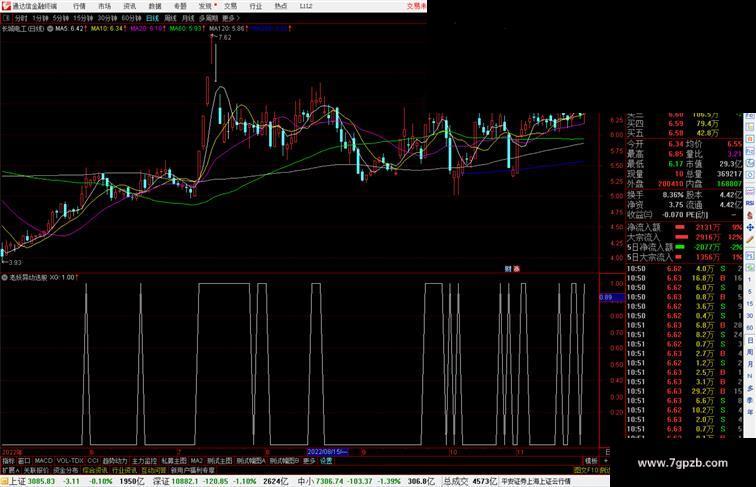Open the 热点 menu
The width and height of the screenshot is (756, 487).
[281, 6]
